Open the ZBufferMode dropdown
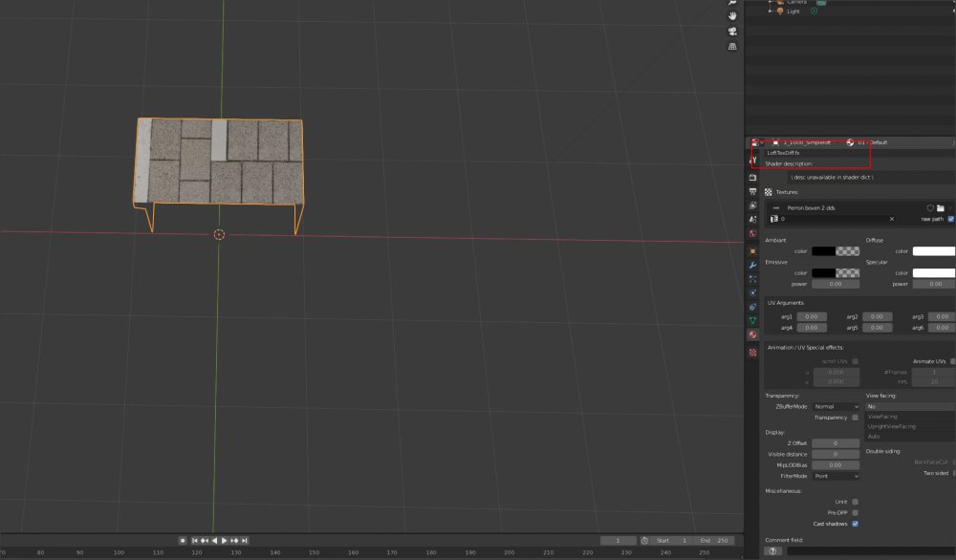956x560 pixels. pyautogui.click(x=836, y=406)
